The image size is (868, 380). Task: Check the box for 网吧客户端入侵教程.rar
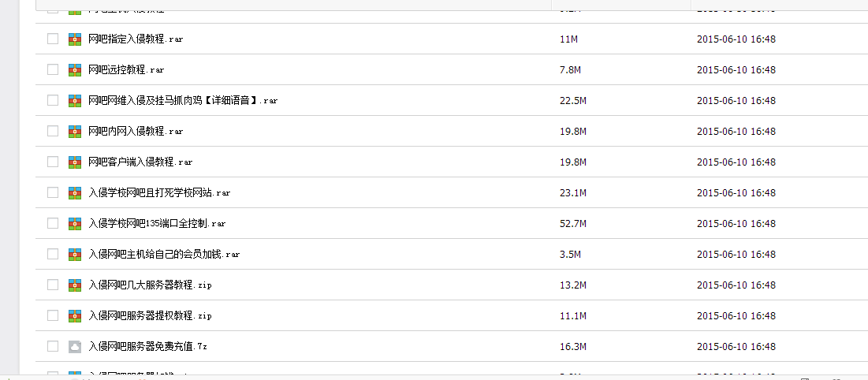pos(53,162)
